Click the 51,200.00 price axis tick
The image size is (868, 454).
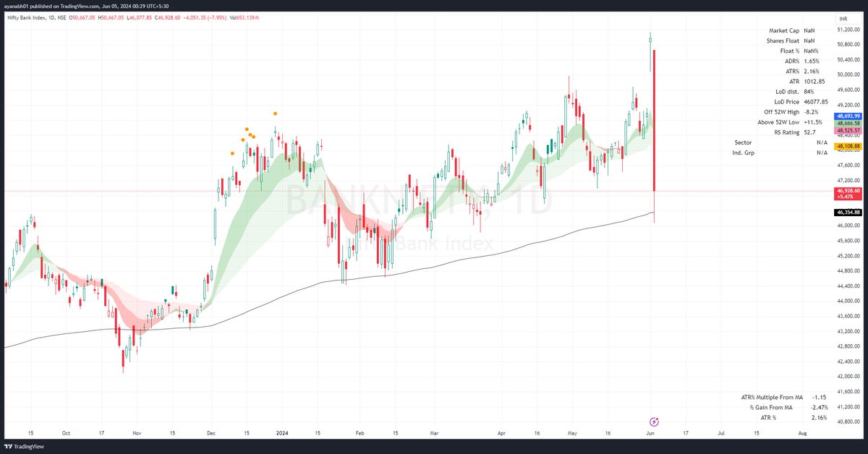(x=848, y=30)
